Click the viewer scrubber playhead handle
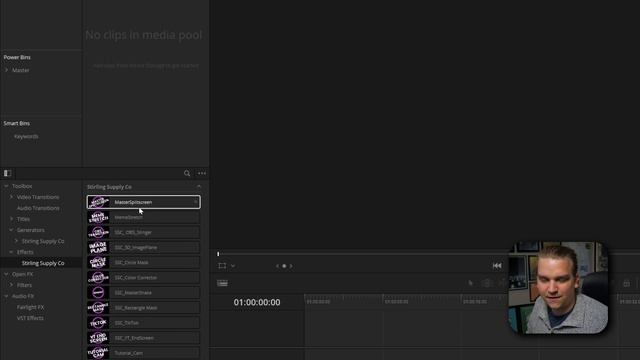The image size is (640, 360). coord(218,254)
